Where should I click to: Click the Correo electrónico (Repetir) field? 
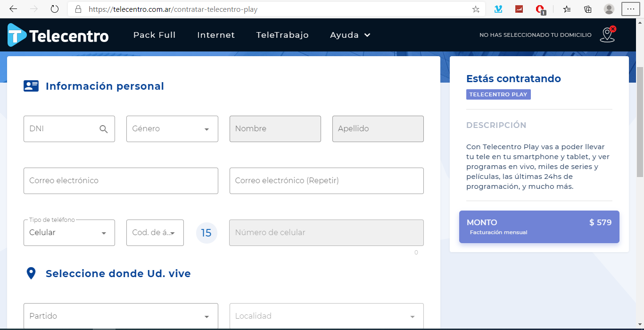coord(326,181)
